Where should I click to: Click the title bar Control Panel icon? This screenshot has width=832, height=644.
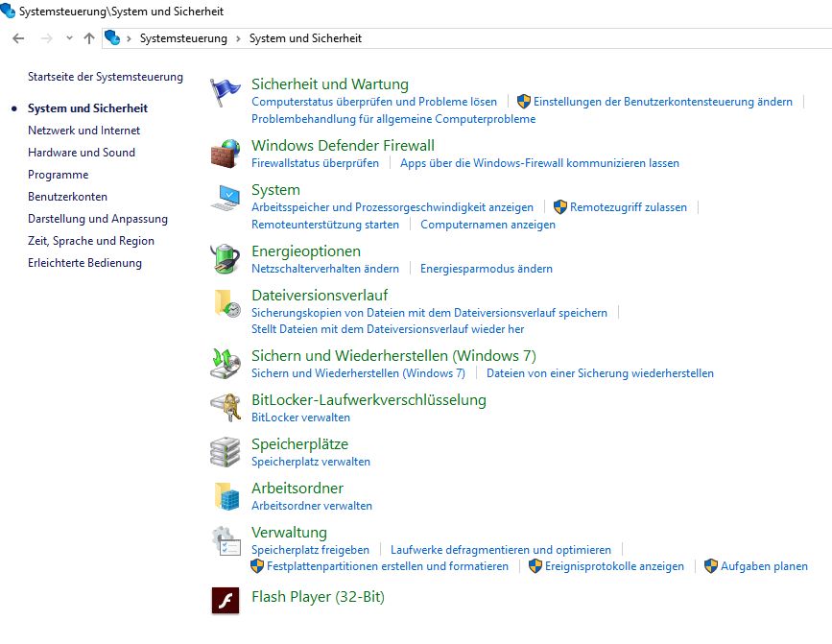pos(8,11)
